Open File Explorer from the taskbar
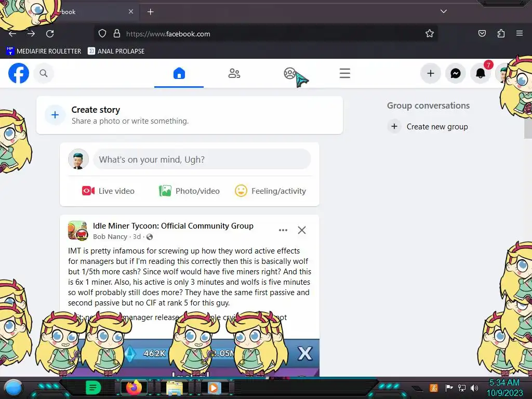Viewport: 532px width, 399px height. tap(174, 388)
